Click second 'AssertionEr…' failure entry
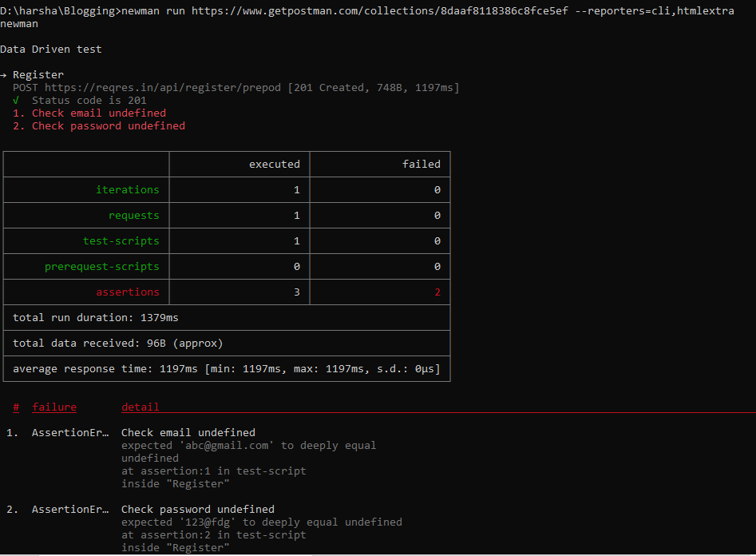The width and height of the screenshot is (756, 556). [70, 509]
